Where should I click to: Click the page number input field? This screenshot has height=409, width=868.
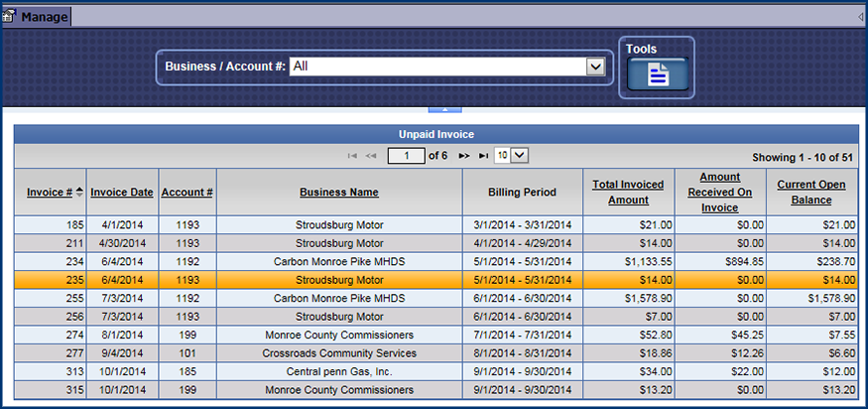pyautogui.click(x=406, y=156)
